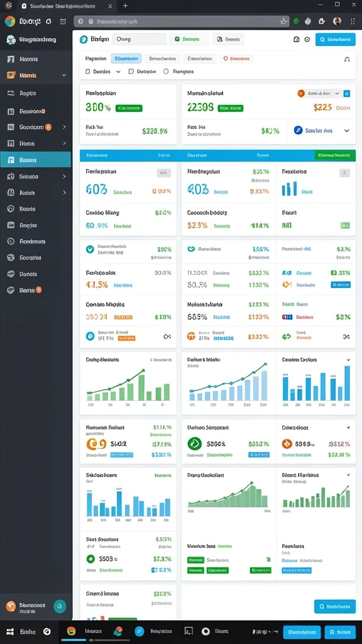This screenshot has width=362, height=644.
Task: Click the green extension dot beside address bar
Action: click(297, 21)
